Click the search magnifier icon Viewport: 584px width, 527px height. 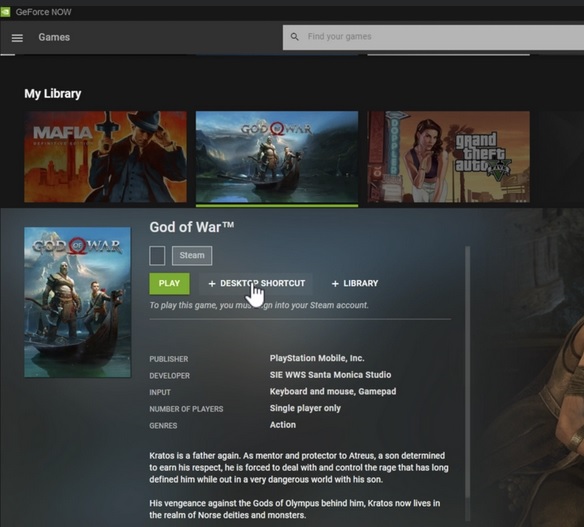pyautogui.click(x=295, y=37)
